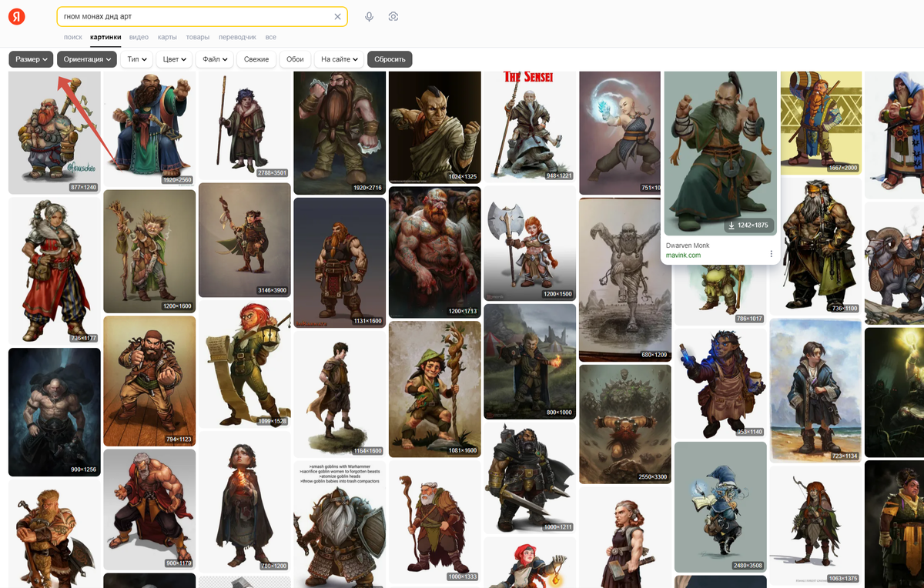Screen dimensions: 924x588
Task: Open the все tab
Action: point(270,37)
